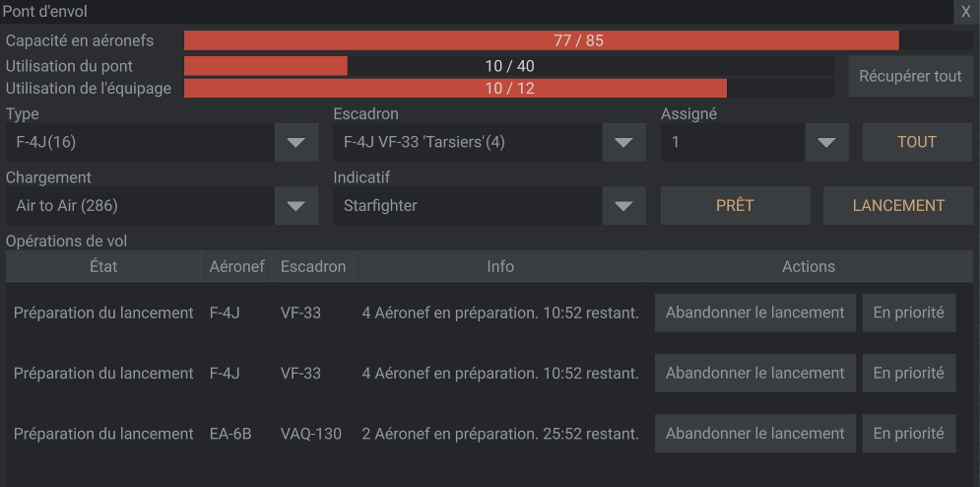Click the Récupérer tout button

tap(910, 76)
